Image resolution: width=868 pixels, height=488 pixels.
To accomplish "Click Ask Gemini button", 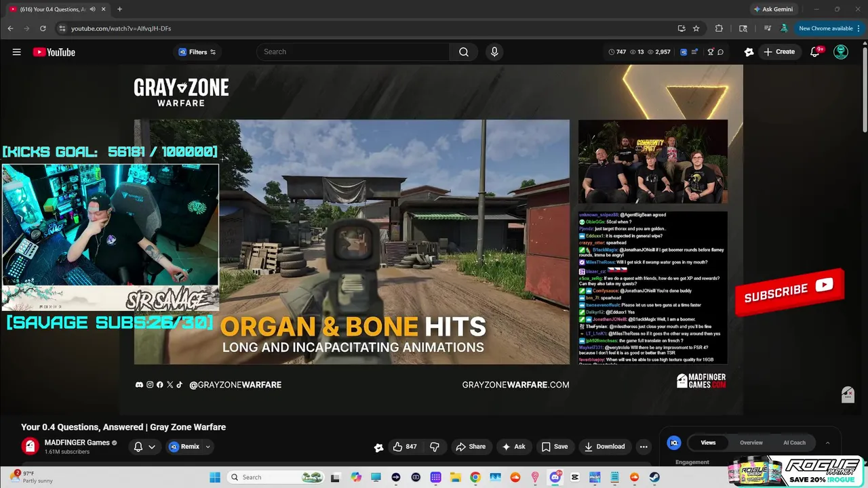I will point(772,9).
